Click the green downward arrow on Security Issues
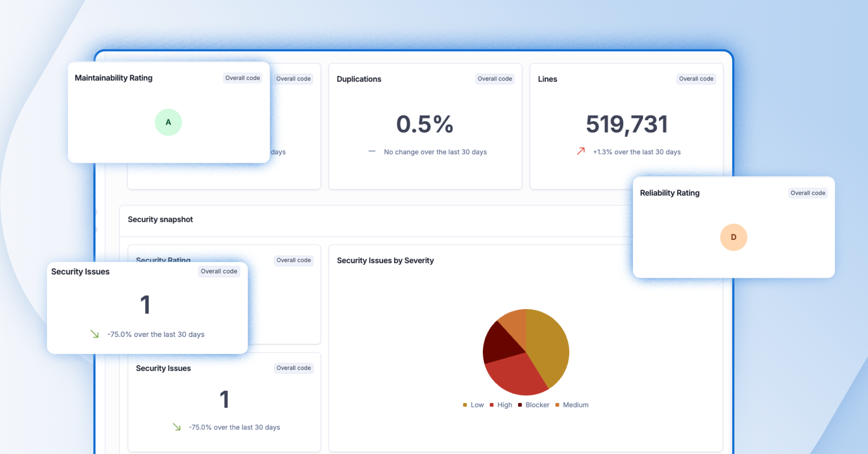The width and height of the screenshot is (868, 454). (x=95, y=334)
